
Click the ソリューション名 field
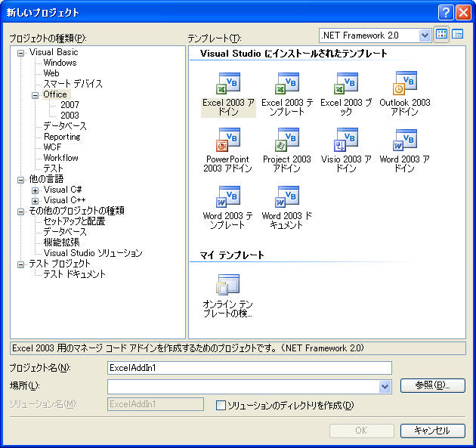coord(156,404)
